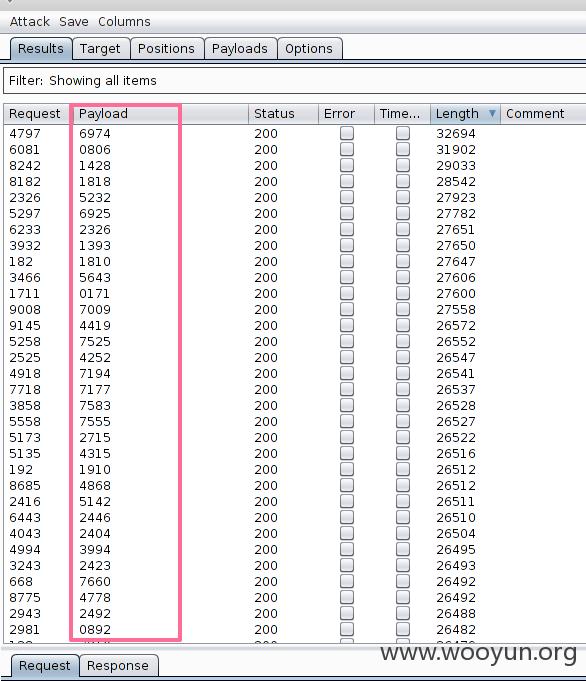
Task: Sort by the Comment column header
Action: (x=543, y=114)
